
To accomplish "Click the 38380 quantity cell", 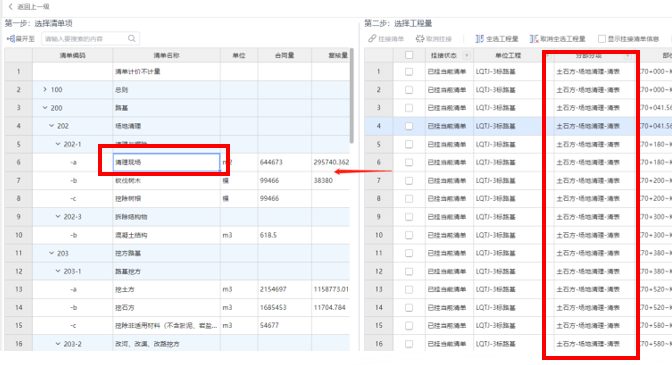I will [331, 180].
